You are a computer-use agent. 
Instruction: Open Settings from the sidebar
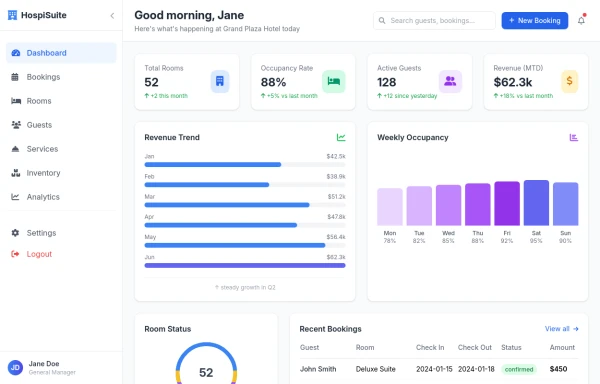61,233
